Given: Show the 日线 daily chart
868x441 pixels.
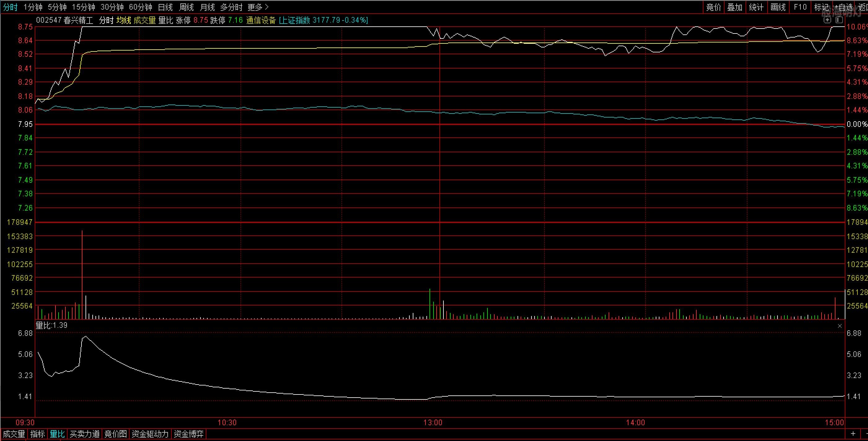Looking at the screenshot, I should (x=165, y=7).
